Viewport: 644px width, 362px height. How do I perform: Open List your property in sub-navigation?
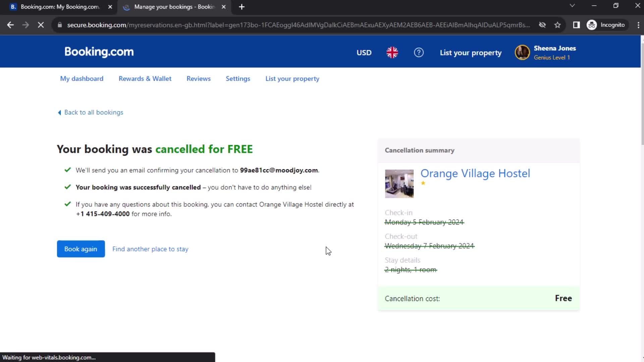click(x=292, y=78)
